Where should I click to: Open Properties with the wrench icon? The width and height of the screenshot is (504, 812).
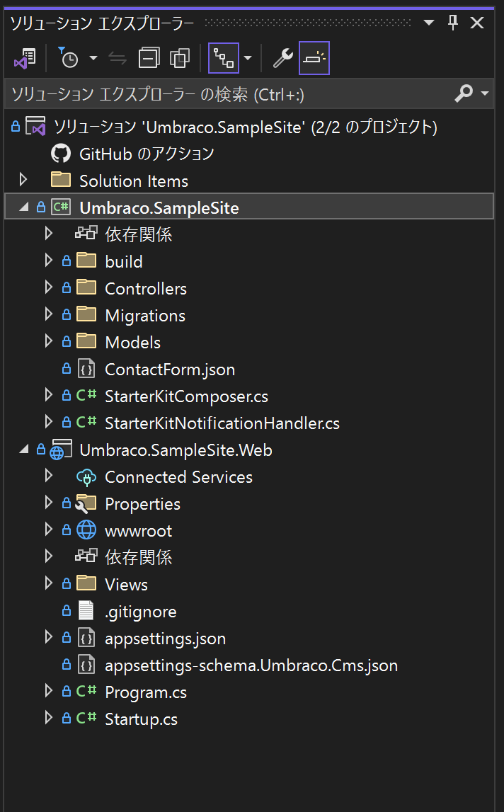[282, 59]
